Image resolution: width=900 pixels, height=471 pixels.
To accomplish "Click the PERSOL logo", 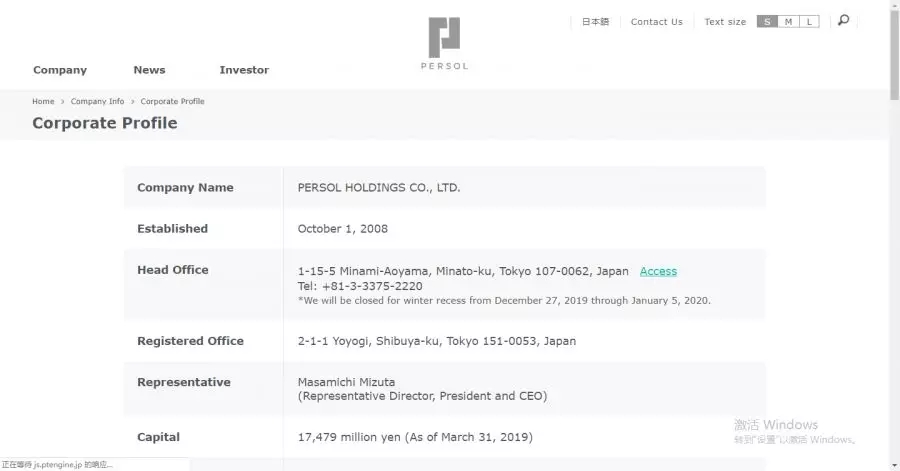I will (445, 44).
